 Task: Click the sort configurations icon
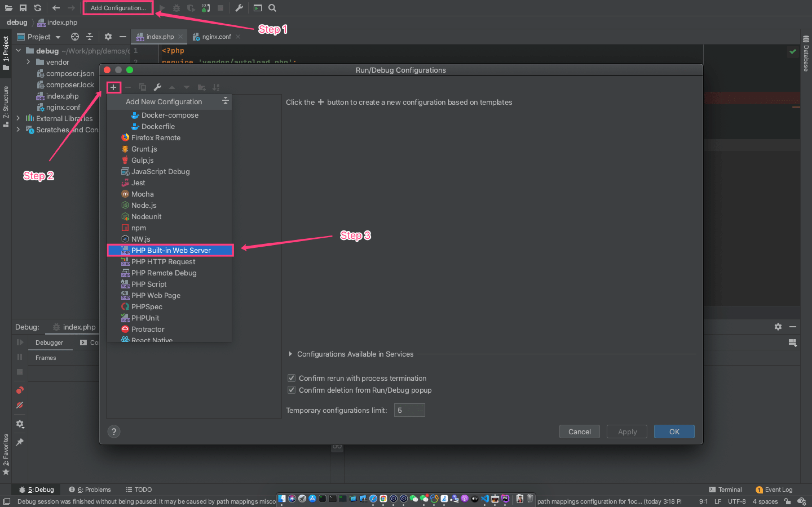point(217,88)
